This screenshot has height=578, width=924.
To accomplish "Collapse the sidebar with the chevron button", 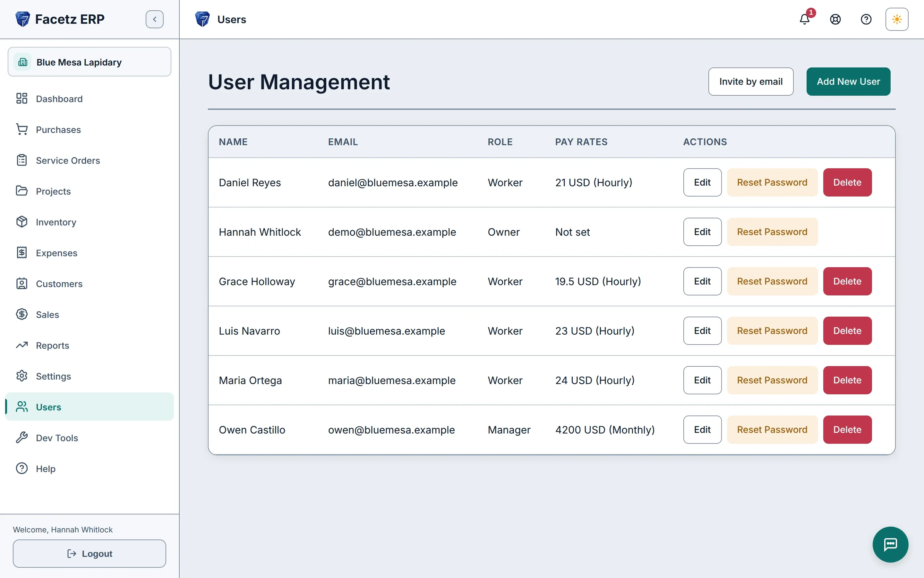I will pyautogui.click(x=154, y=19).
